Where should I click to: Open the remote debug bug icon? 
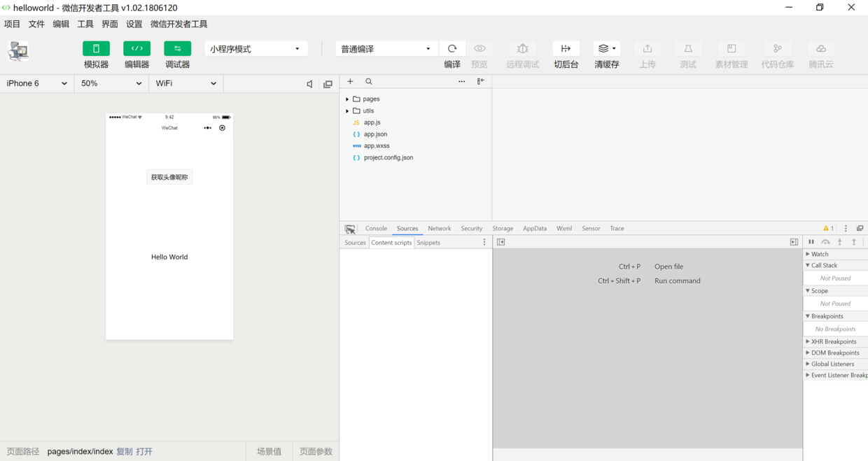tap(522, 48)
